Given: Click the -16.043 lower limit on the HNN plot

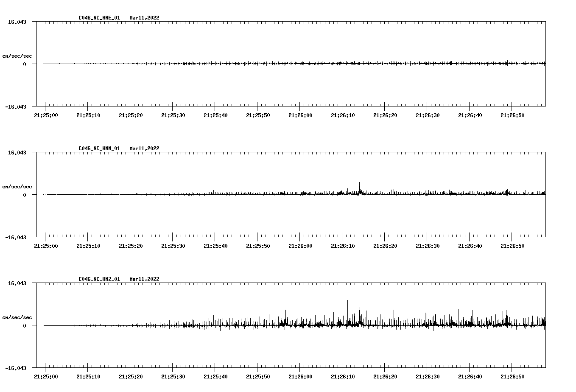Looking at the screenshot, I should point(16,238).
